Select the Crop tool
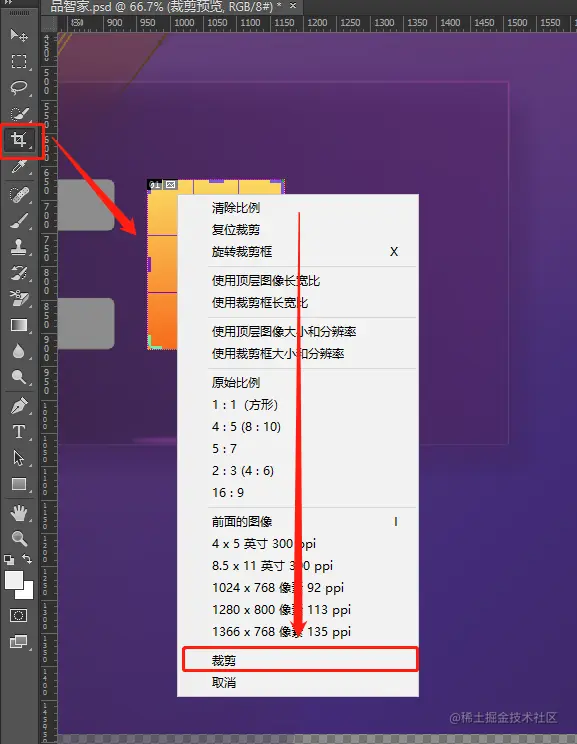The height and width of the screenshot is (744, 577). (x=19, y=140)
